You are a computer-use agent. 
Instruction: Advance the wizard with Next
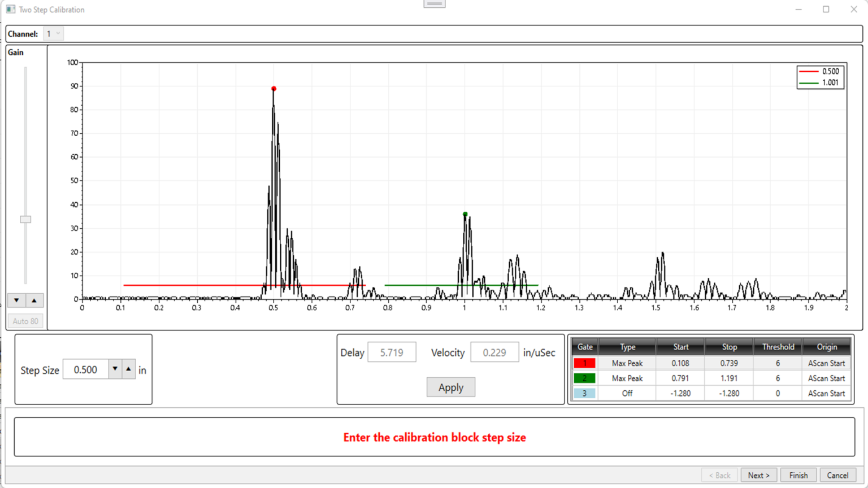(758, 475)
